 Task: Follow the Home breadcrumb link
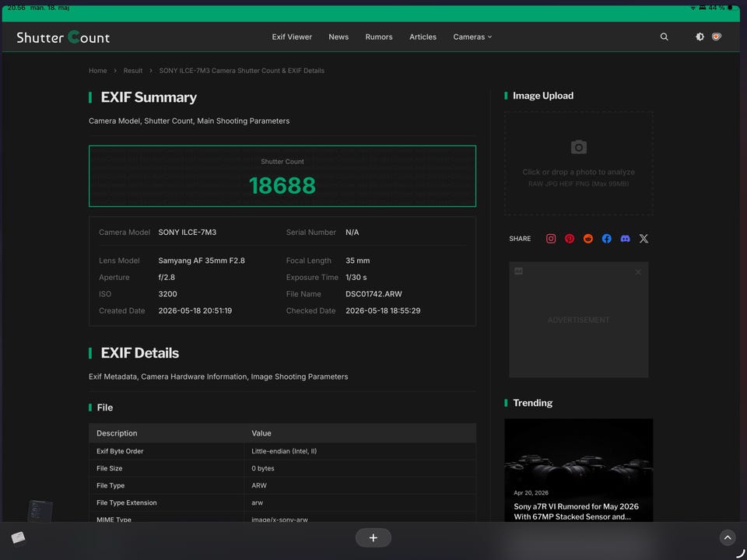(x=98, y=71)
